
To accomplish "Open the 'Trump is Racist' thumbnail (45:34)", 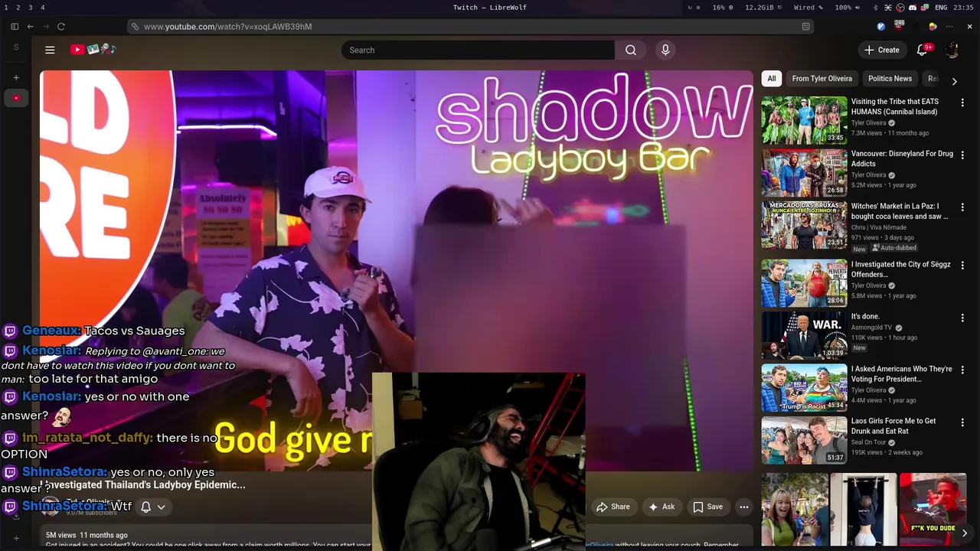I will point(804,387).
